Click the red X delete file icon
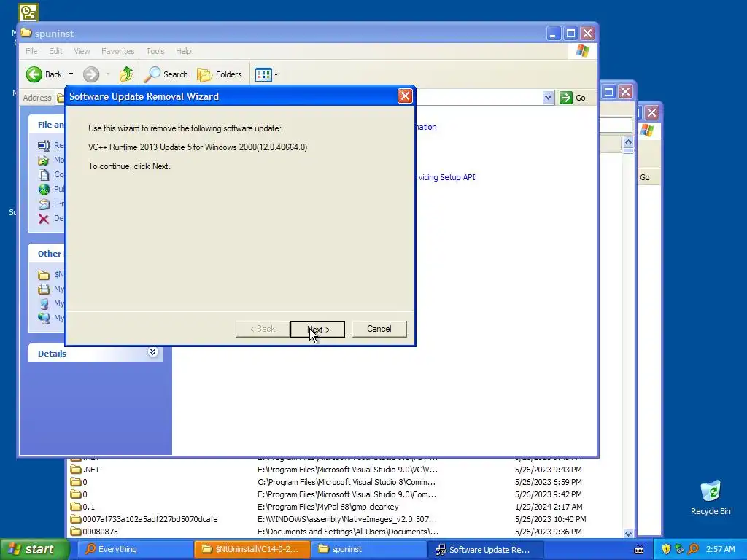The image size is (747, 560). (44, 219)
